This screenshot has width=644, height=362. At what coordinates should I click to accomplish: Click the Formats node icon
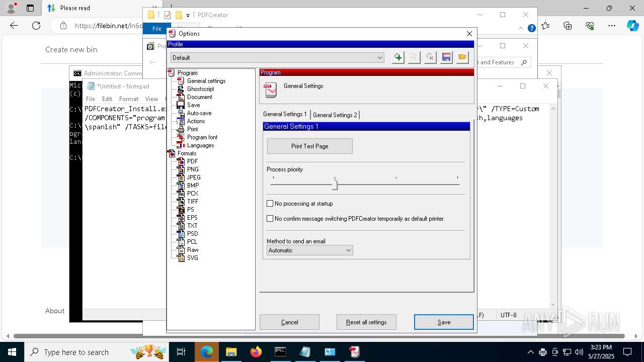172,153
